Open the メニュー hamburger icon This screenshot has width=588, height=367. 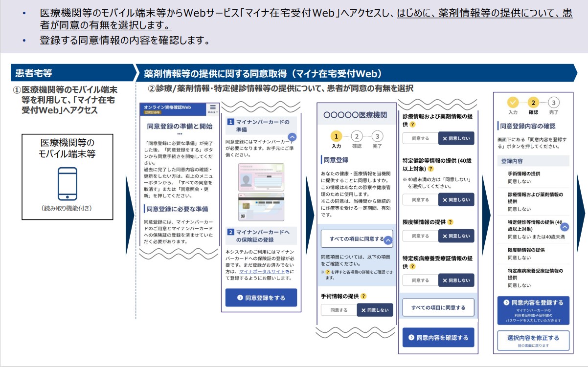213,108
